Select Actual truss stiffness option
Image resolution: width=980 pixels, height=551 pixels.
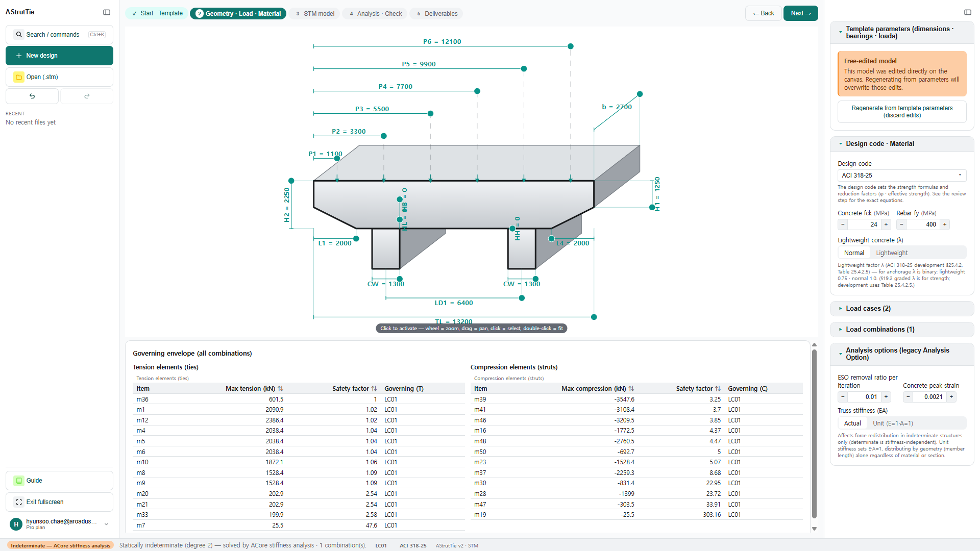click(852, 423)
